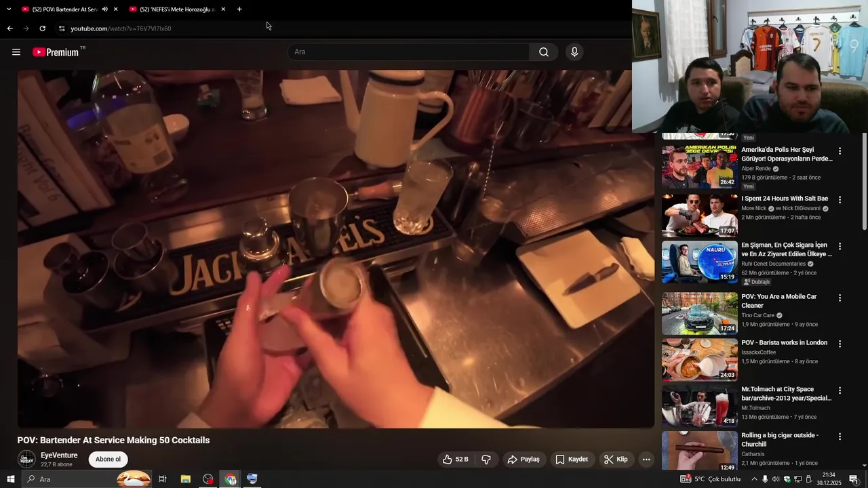Open the Windows notification center icon
Screen dimensions: 868x488
tap(854, 479)
